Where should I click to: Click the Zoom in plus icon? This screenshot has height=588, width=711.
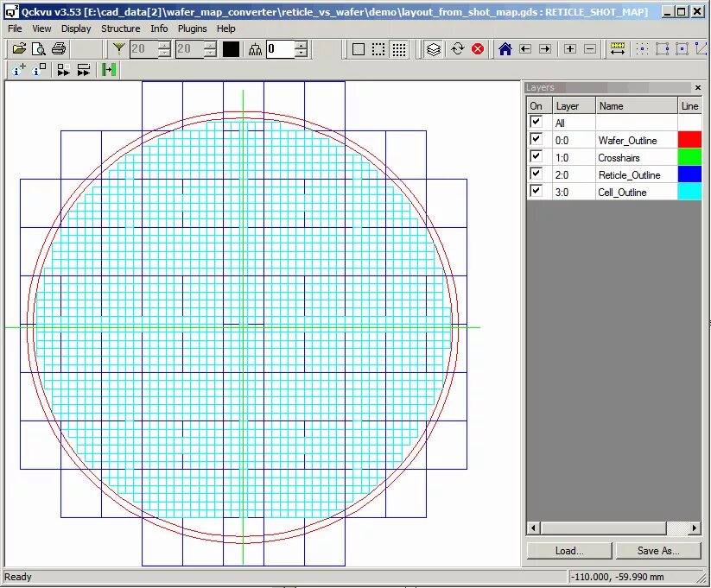(x=570, y=49)
